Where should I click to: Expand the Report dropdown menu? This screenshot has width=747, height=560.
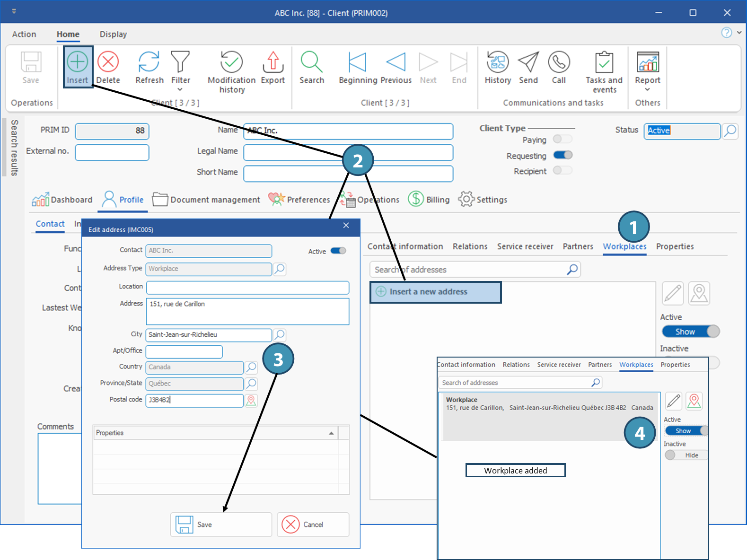(x=647, y=90)
